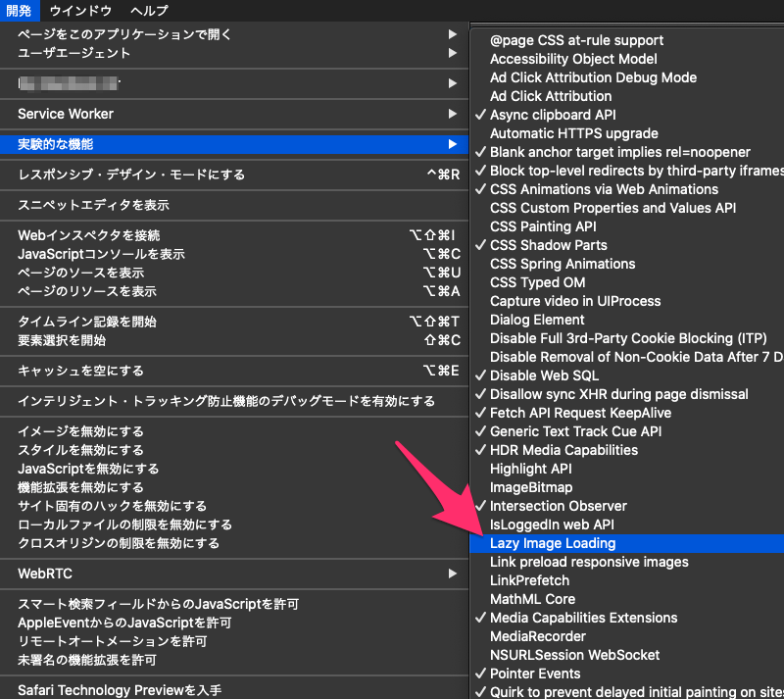784x699 pixels.
Task: Select Webインスペクタを接続
Action: pyautogui.click(x=234, y=235)
